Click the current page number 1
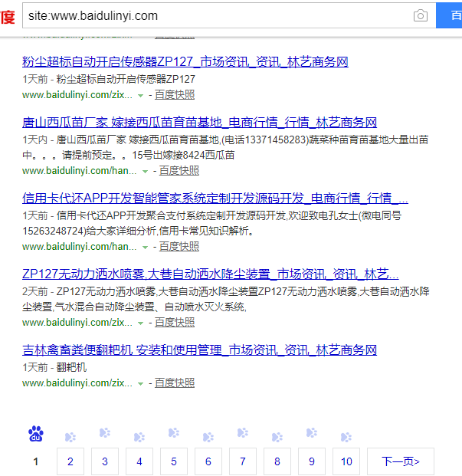 36,461
